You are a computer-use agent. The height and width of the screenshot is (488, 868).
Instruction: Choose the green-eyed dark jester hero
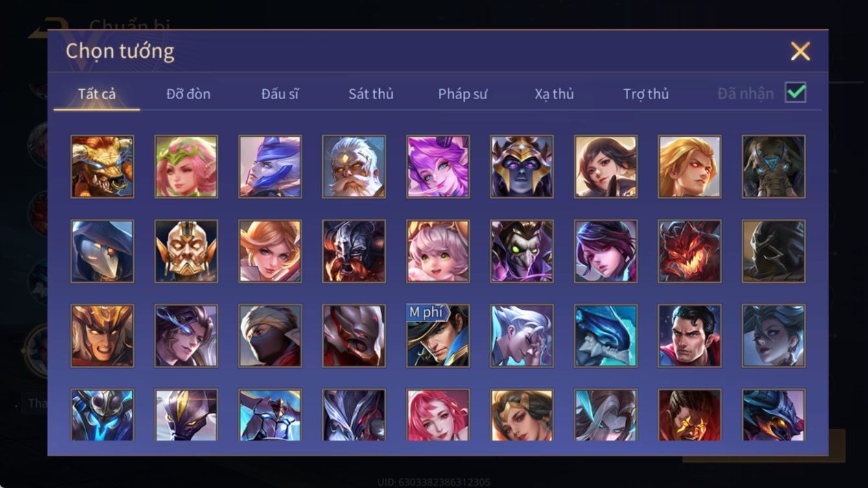pyautogui.click(x=522, y=251)
